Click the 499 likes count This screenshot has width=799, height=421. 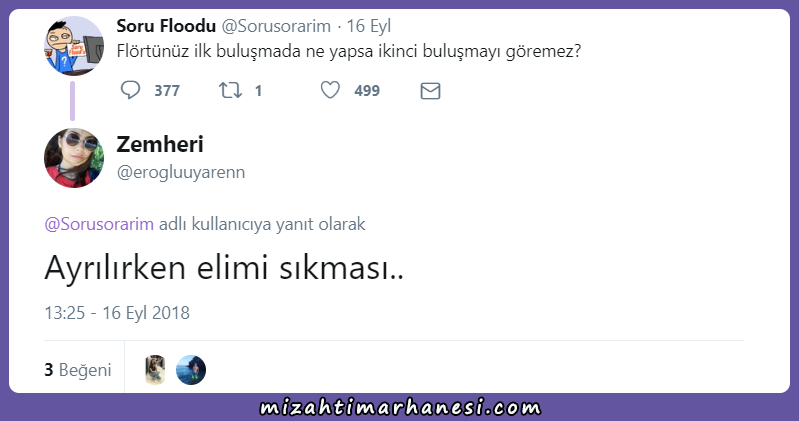pos(367,91)
